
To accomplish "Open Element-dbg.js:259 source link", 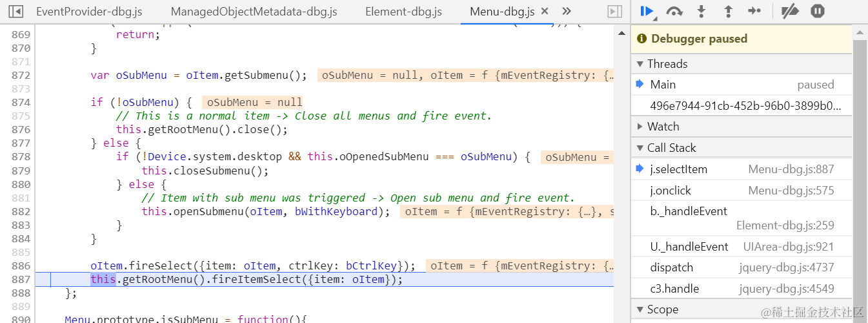I will pyautogui.click(x=785, y=225).
